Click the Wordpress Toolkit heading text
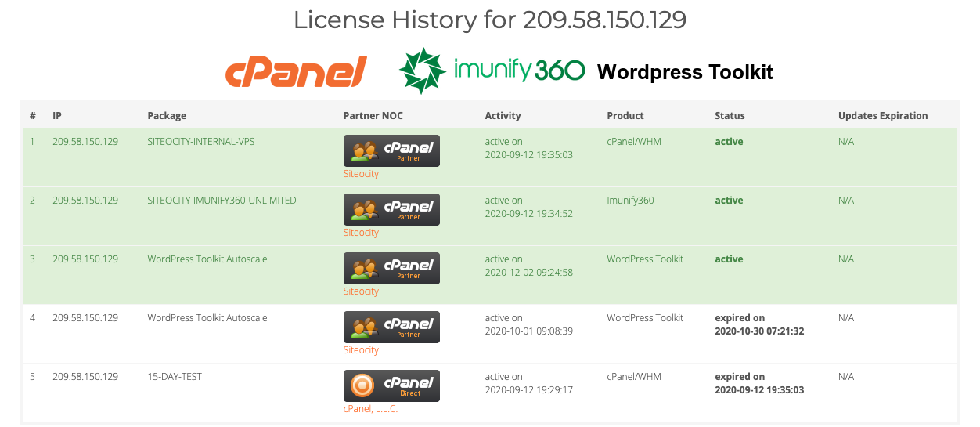This screenshot has height=427, width=980. point(685,72)
